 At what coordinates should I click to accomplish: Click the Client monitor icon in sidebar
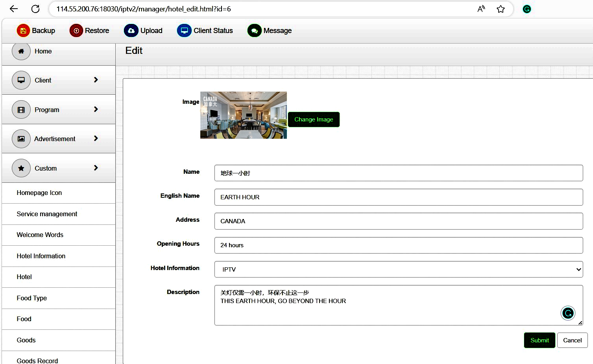[21, 80]
